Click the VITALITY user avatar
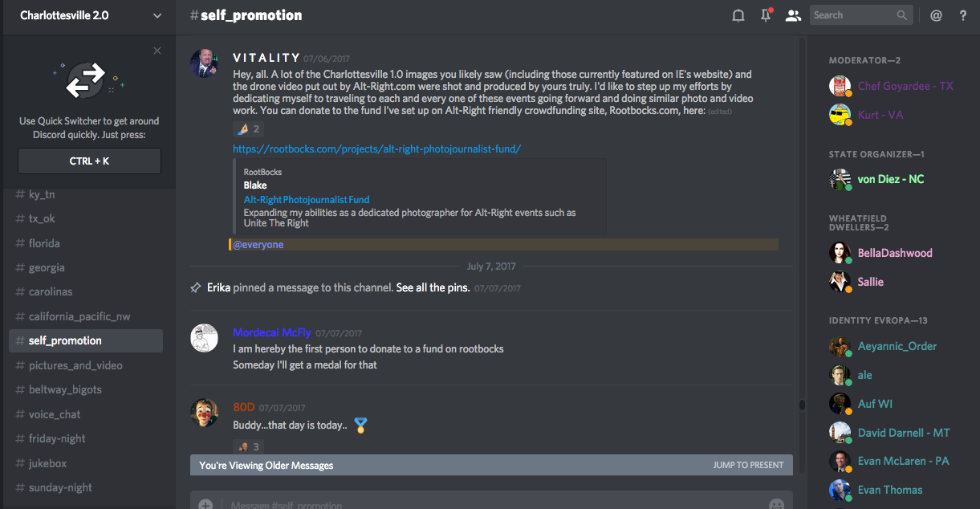 (204, 63)
